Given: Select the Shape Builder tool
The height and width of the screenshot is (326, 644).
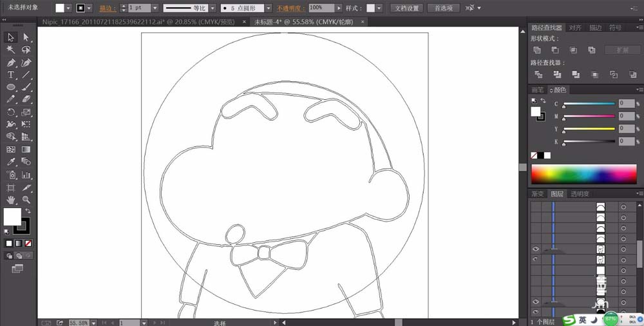Looking at the screenshot, I should coord(11,137).
